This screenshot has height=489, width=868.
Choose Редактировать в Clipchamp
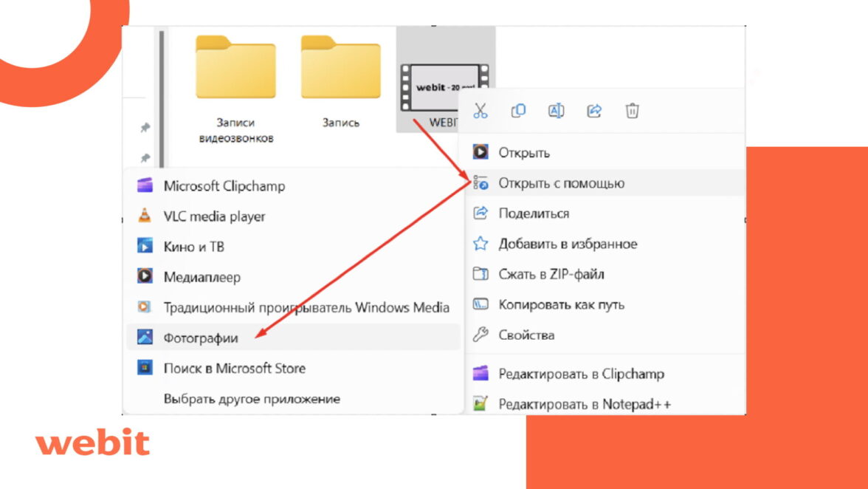[x=604, y=374]
